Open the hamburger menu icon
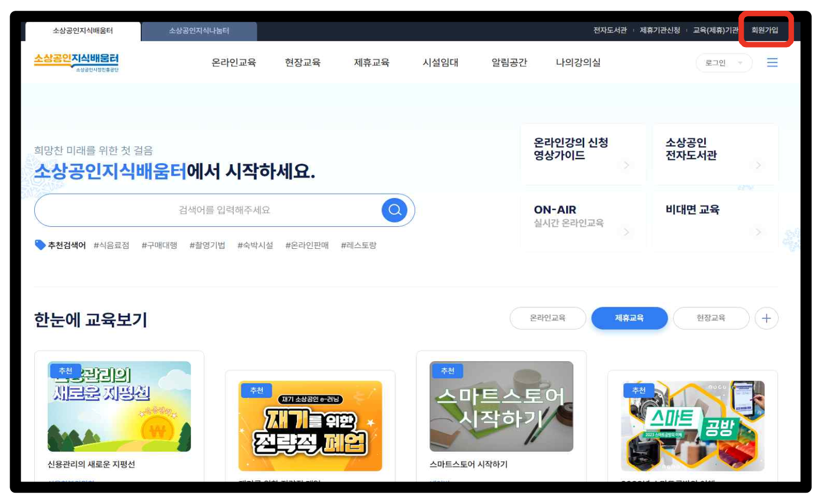 (x=773, y=63)
